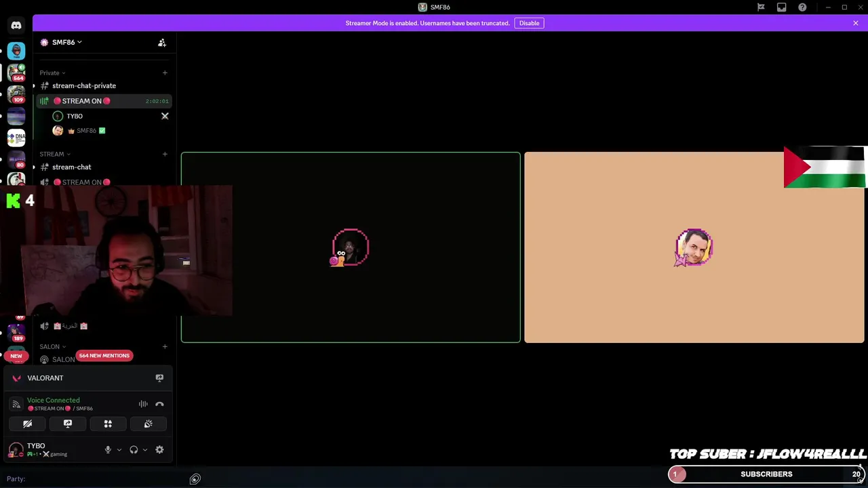Collapse the STREAM category
The width and height of the screenshot is (868, 488).
pos(55,154)
